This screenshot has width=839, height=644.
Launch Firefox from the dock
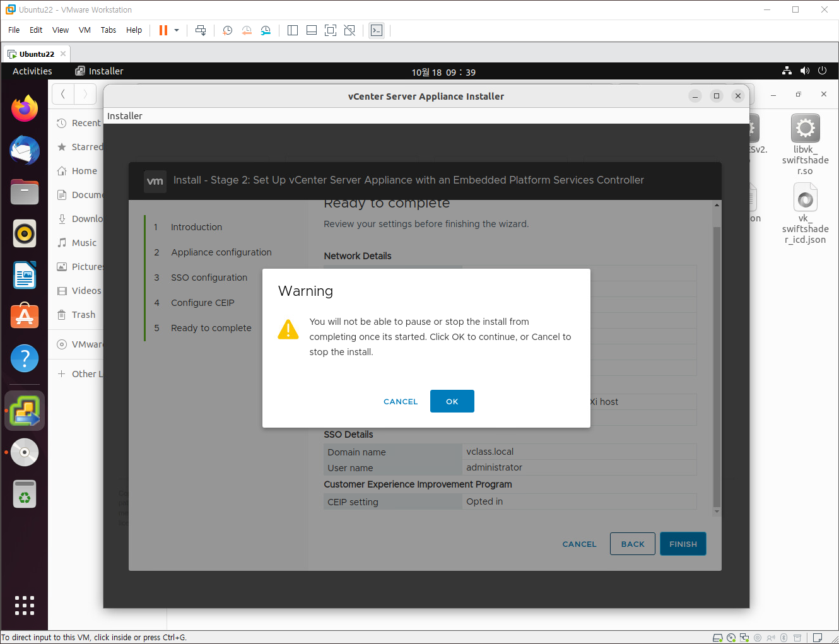[25, 108]
